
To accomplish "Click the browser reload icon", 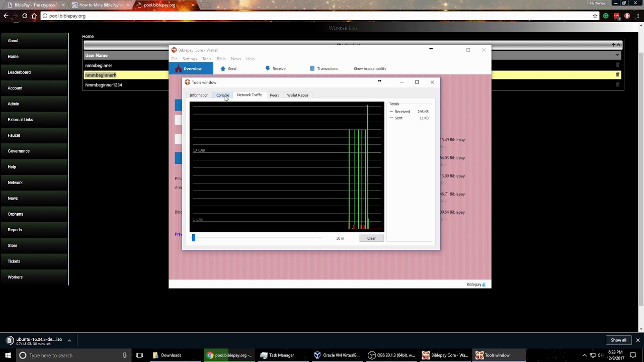I will pyautogui.click(x=25, y=16).
